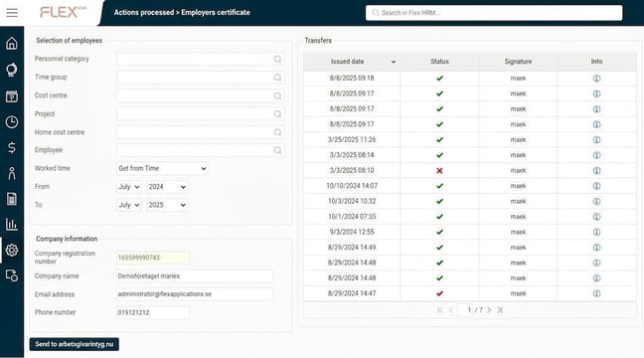
Task: Go to last transfers page
Action: click(500, 310)
